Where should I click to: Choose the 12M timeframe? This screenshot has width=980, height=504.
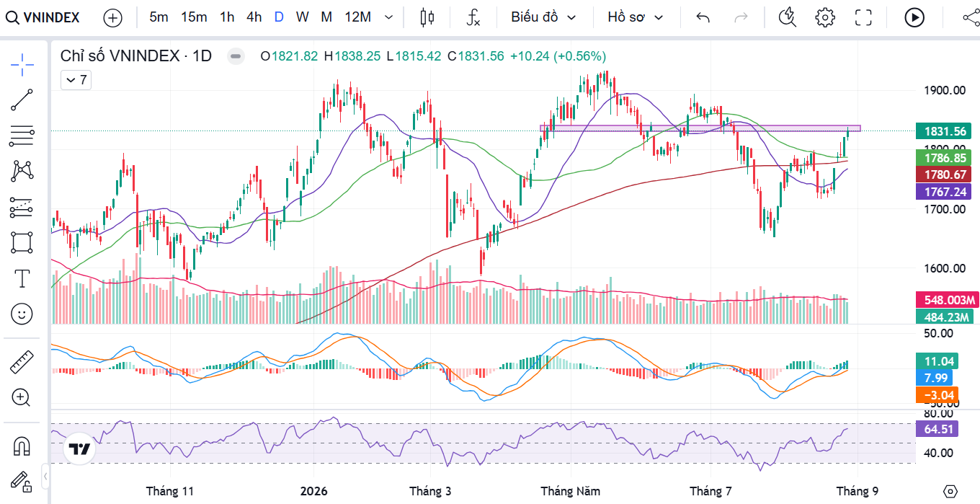[x=357, y=17]
